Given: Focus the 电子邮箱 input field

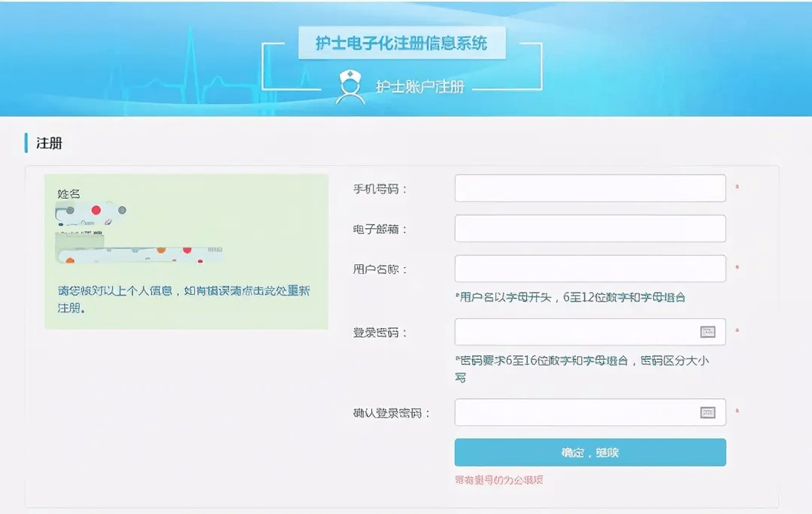Looking at the screenshot, I should click(x=589, y=229).
